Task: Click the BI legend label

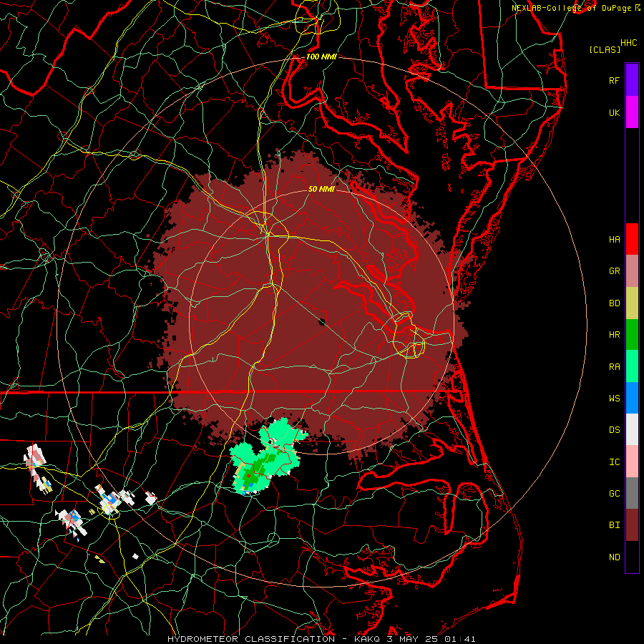Action: click(614, 525)
